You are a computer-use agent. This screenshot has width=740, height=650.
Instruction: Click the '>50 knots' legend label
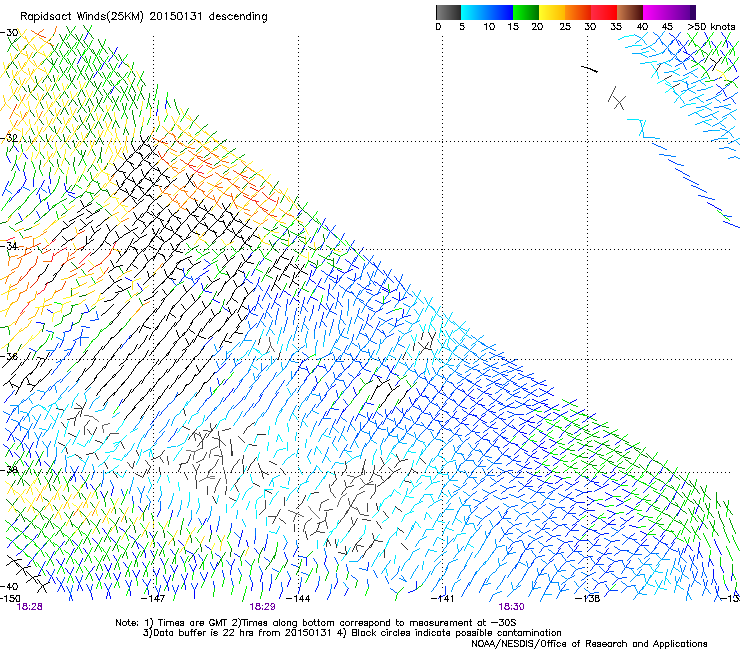[x=711, y=27]
